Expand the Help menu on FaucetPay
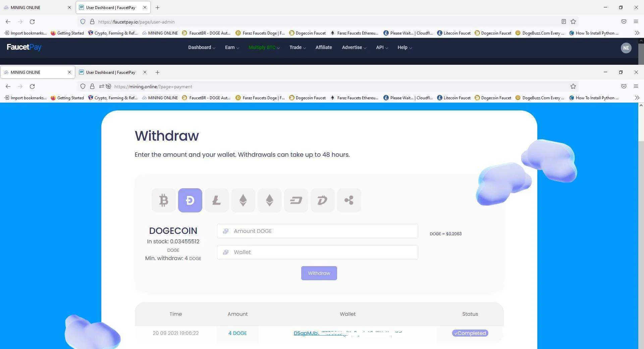Viewport: 644px width, 349px height. (x=405, y=48)
